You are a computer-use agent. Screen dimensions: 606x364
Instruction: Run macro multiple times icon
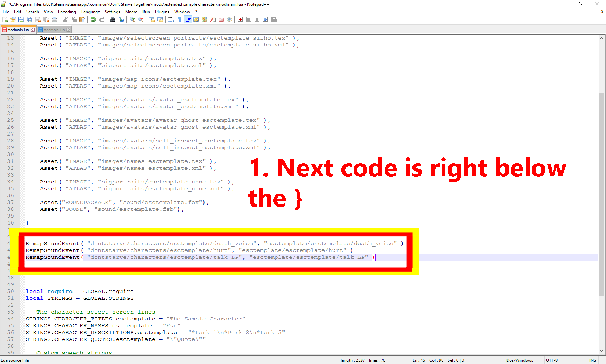(x=265, y=19)
